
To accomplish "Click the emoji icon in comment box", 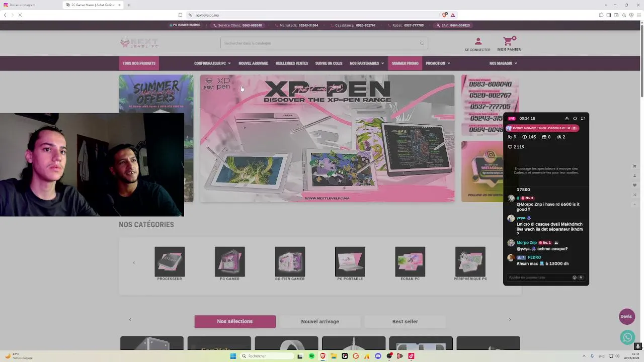I will [x=574, y=278].
